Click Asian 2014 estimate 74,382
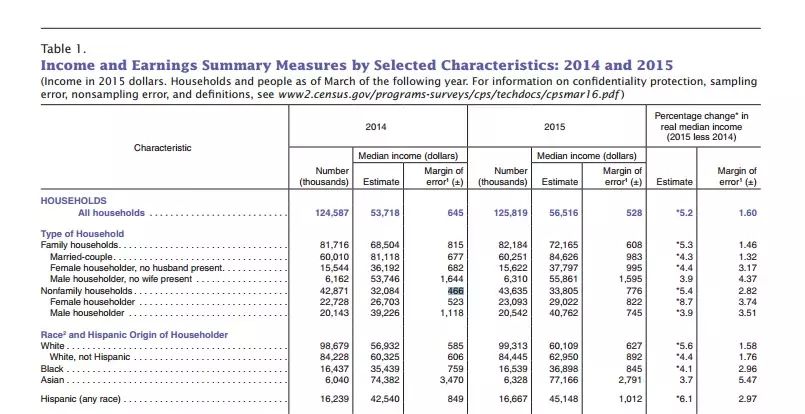Image resolution: width=805 pixels, height=414 pixels. point(385,380)
